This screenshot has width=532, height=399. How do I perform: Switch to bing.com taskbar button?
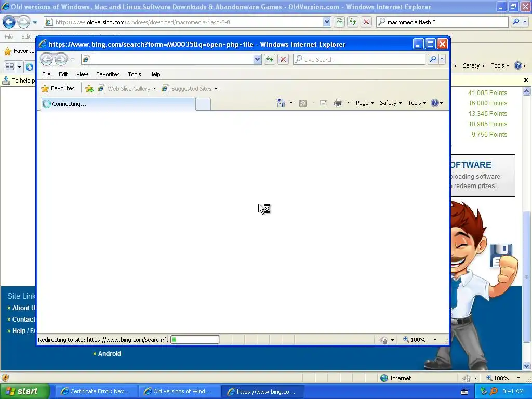[262, 391]
